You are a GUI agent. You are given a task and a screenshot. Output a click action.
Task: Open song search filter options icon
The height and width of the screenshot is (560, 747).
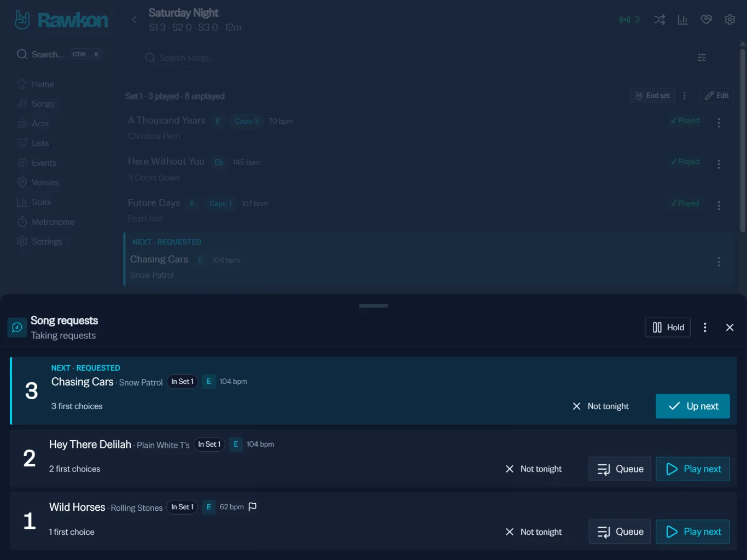point(702,57)
